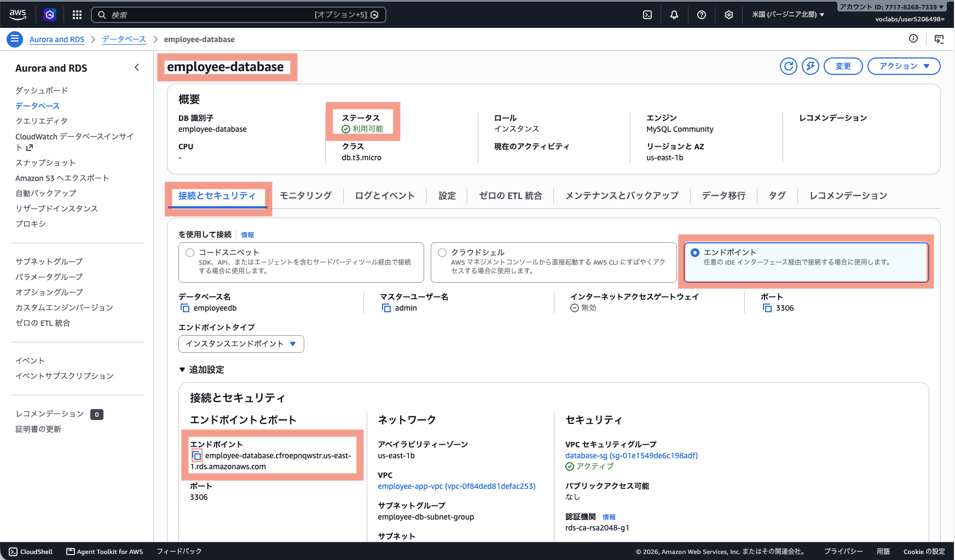Copy the endpoint address
The width and height of the screenshot is (955, 560).
pyautogui.click(x=197, y=456)
